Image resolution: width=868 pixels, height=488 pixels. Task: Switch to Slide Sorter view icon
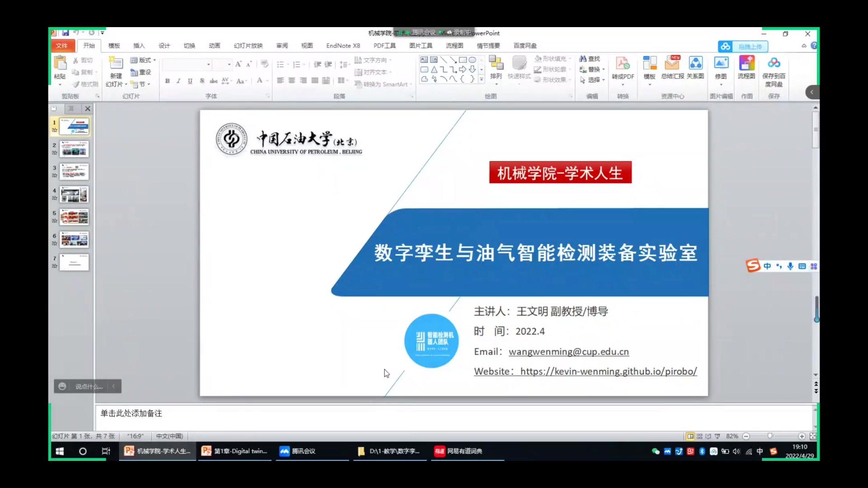pyautogui.click(x=699, y=436)
